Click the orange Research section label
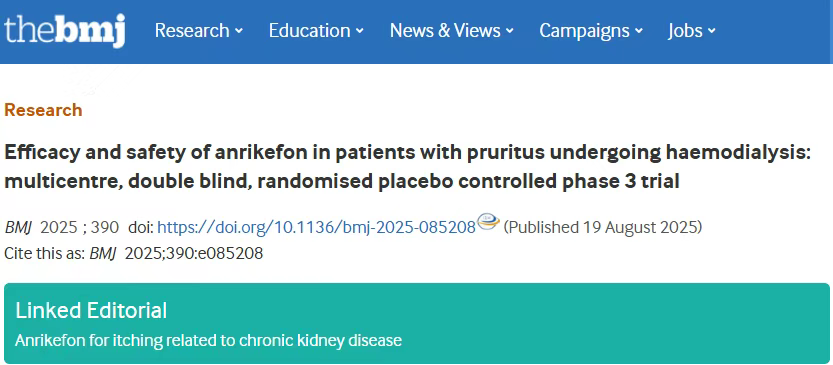The height and width of the screenshot is (365, 833). pos(43,110)
